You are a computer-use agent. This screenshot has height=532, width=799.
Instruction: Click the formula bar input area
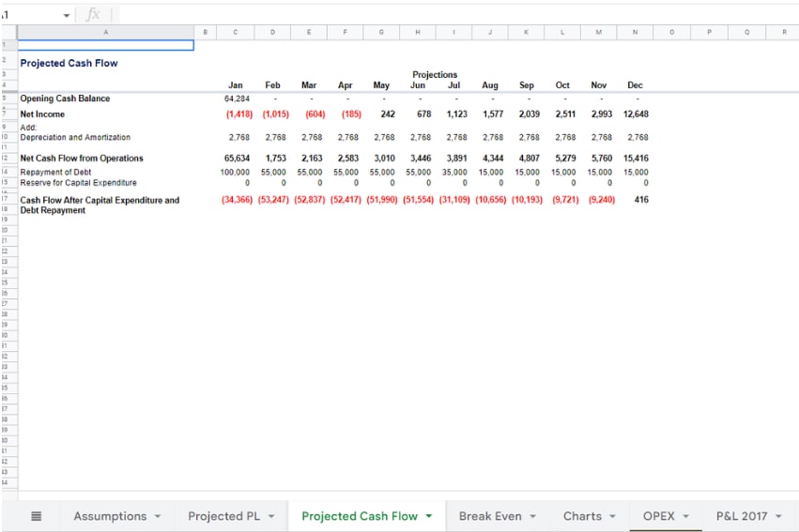click(x=458, y=15)
